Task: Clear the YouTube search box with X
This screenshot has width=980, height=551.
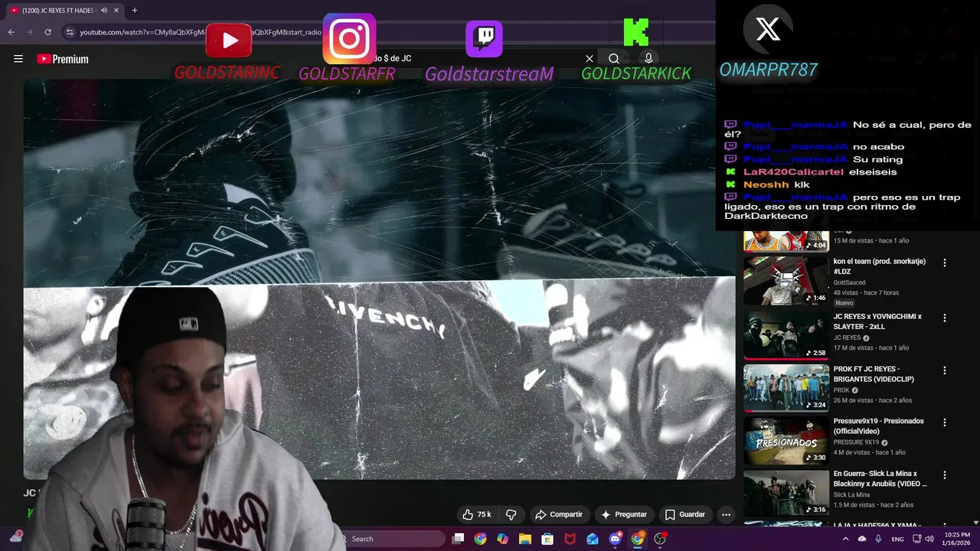Action: (x=590, y=58)
